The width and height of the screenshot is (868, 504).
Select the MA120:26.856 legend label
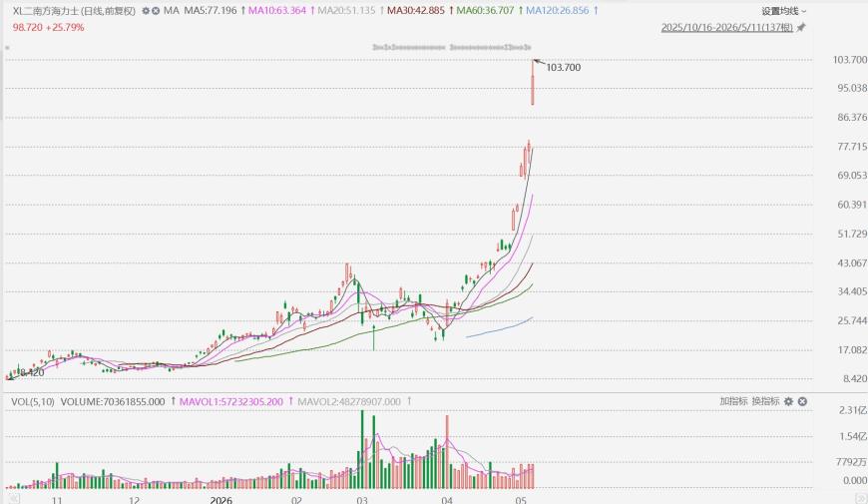click(557, 11)
